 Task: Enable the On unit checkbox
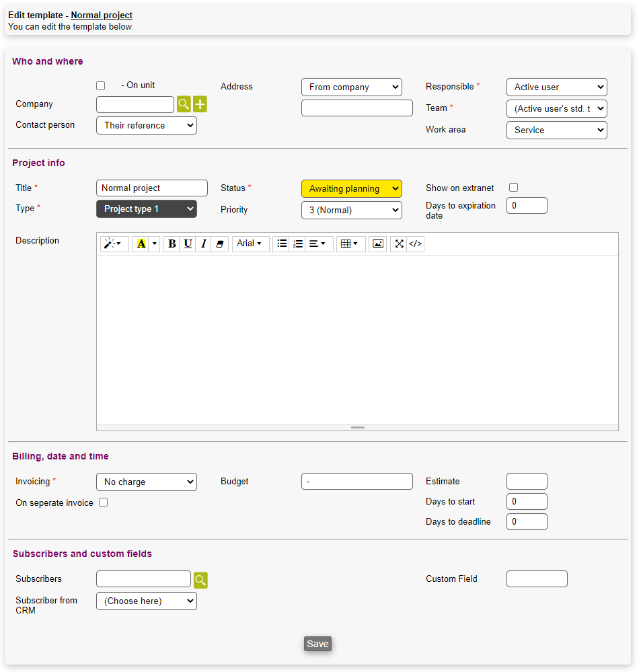(x=101, y=86)
